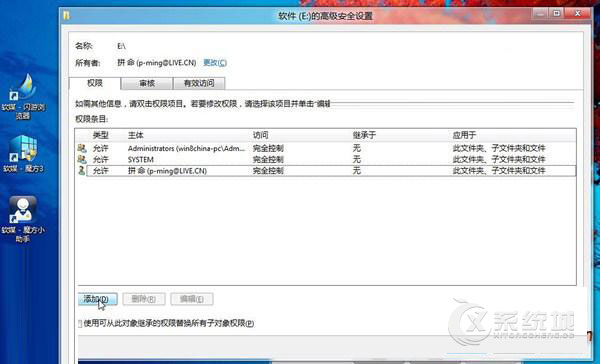Click 允许 in the Administrators row
Screen dimensions: 600x364
click(x=101, y=149)
